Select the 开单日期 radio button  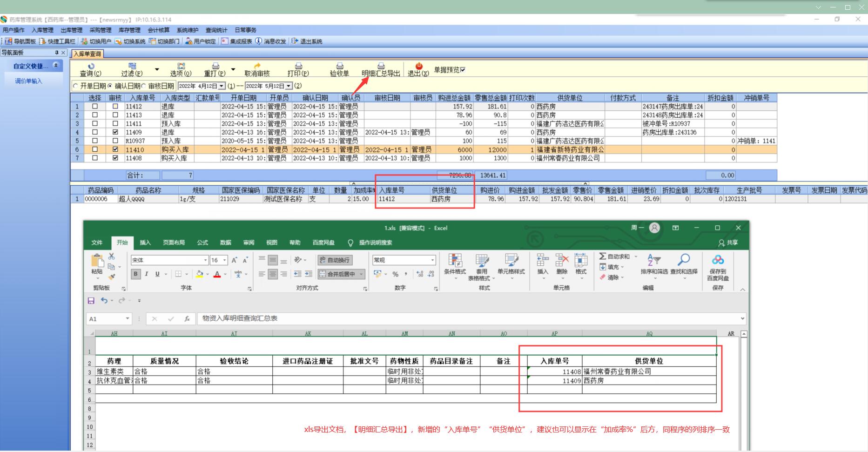click(x=75, y=86)
